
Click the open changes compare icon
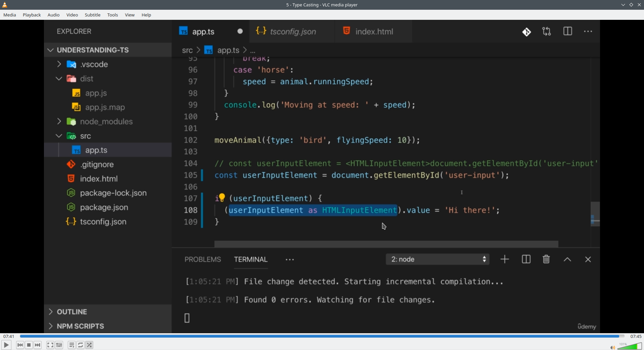pyautogui.click(x=547, y=32)
